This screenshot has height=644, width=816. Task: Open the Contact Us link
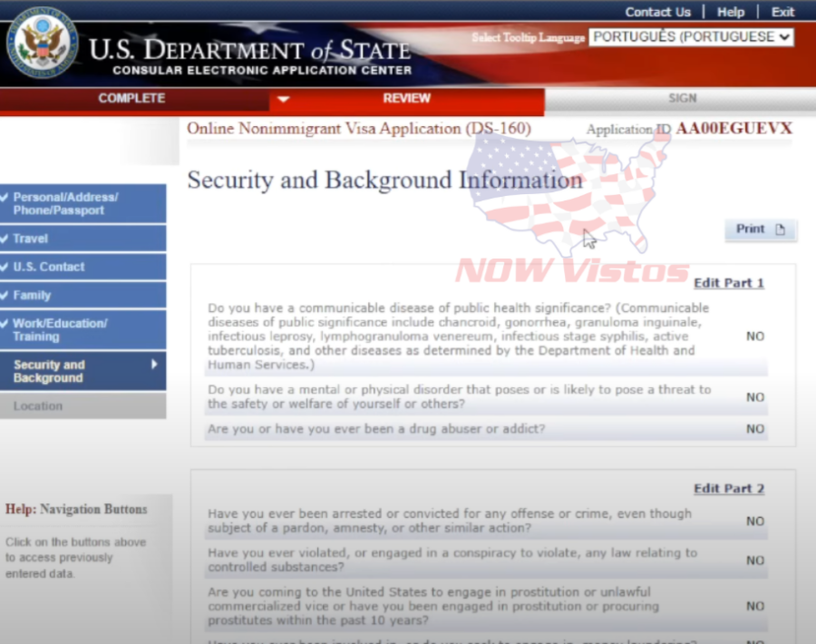click(x=657, y=12)
